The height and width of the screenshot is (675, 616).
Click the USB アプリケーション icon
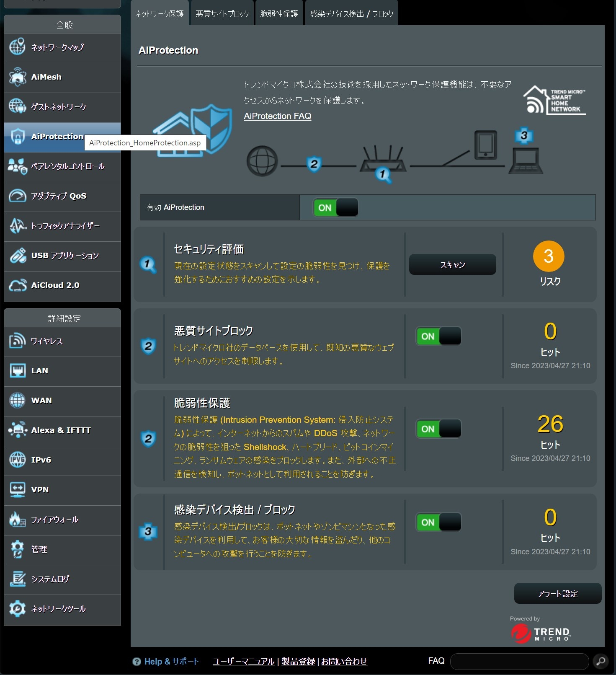17,256
